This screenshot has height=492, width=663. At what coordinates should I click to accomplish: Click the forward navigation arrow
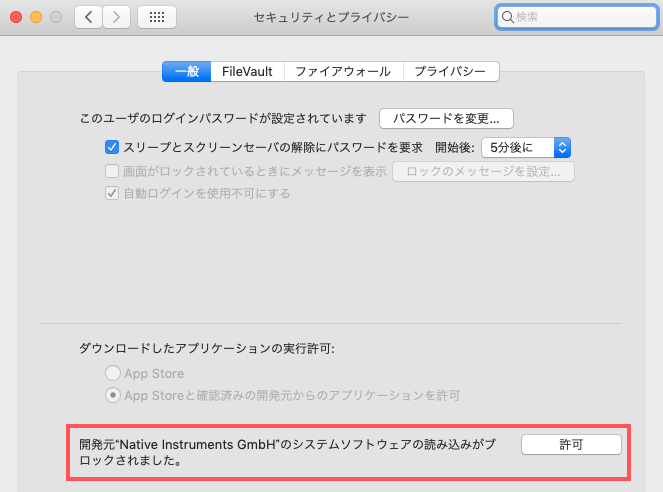click(x=117, y=17)
